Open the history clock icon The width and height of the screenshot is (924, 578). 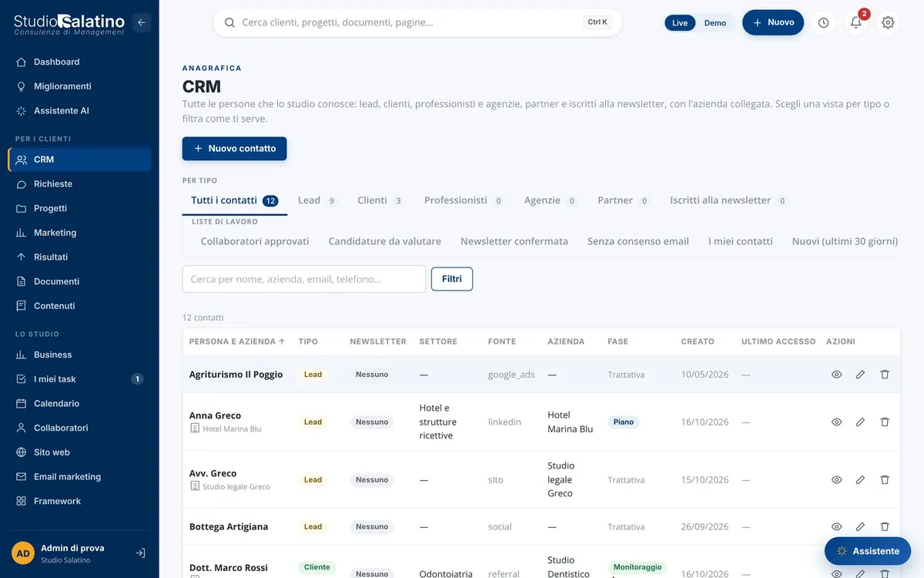pos(824,22)
